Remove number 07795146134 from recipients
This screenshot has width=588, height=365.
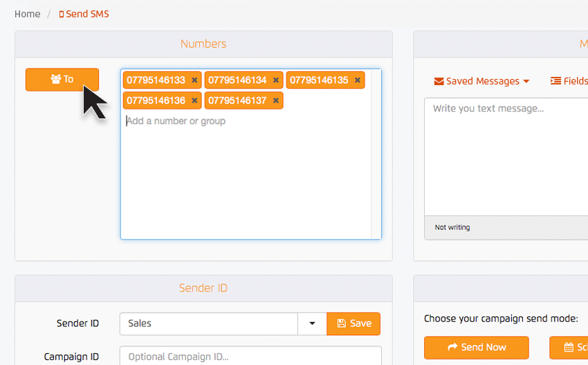(275, 80)
